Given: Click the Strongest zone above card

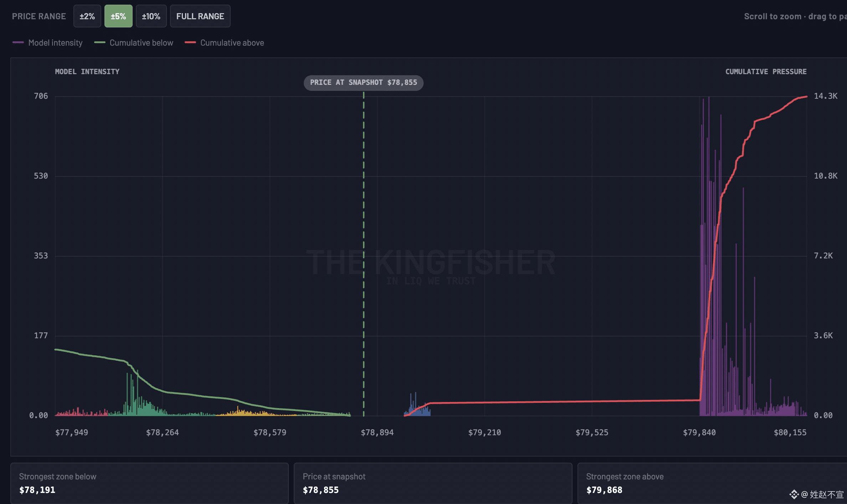Looking at the screenshot, I should (712, 483).
